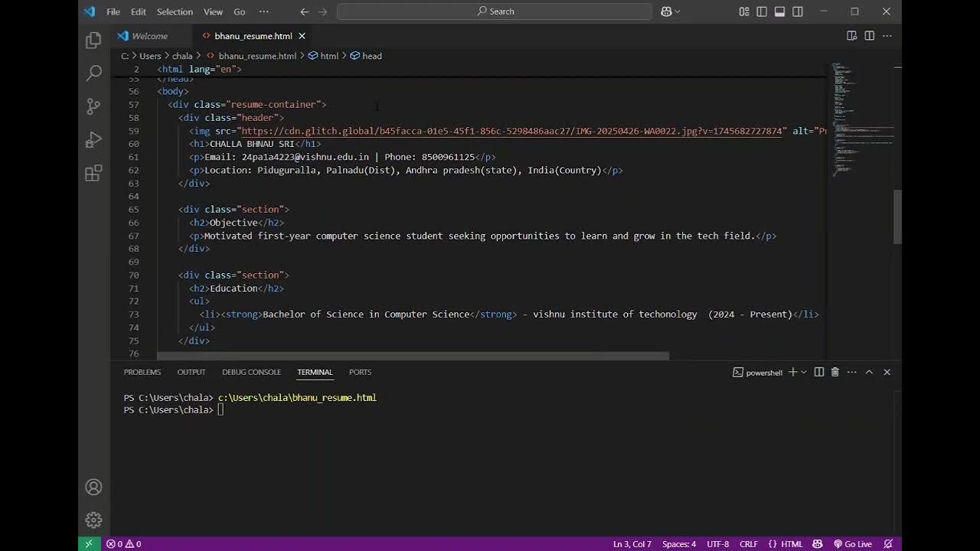The image size is (980, 551).
Task: Open the Explorer view in the activity bar
Action: pyautogui.click(x=93, y=40)
